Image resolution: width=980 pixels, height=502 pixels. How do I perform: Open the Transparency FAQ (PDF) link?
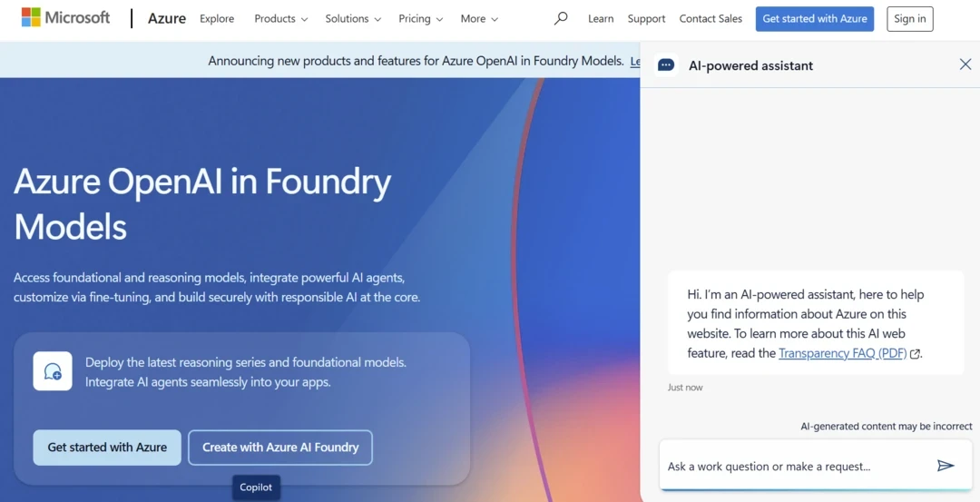click(842, 353)
